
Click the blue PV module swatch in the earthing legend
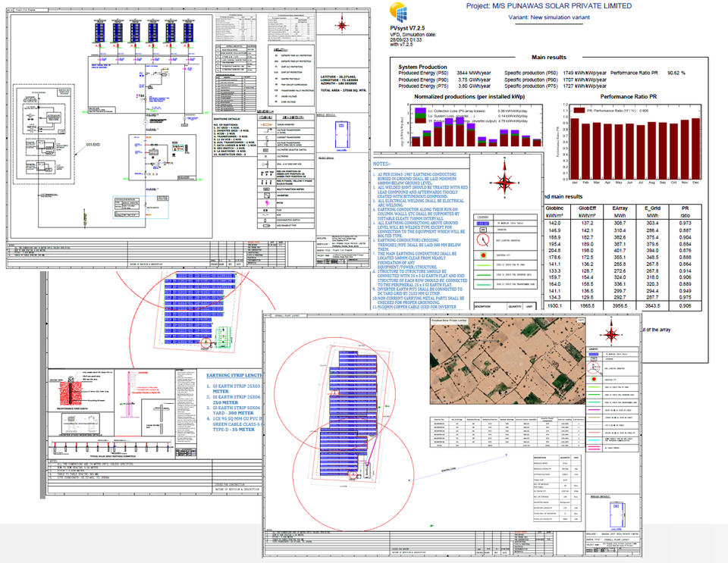click(x=483, y=223)
